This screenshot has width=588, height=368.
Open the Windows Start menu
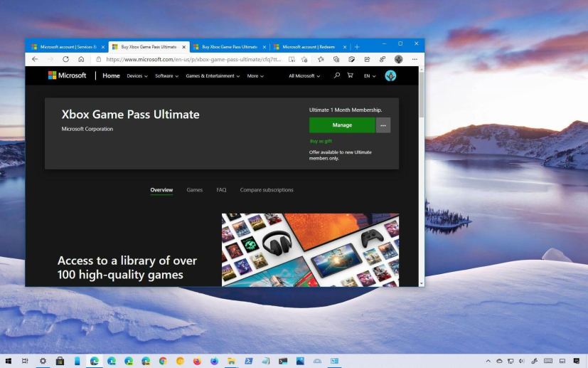point(8,361)
